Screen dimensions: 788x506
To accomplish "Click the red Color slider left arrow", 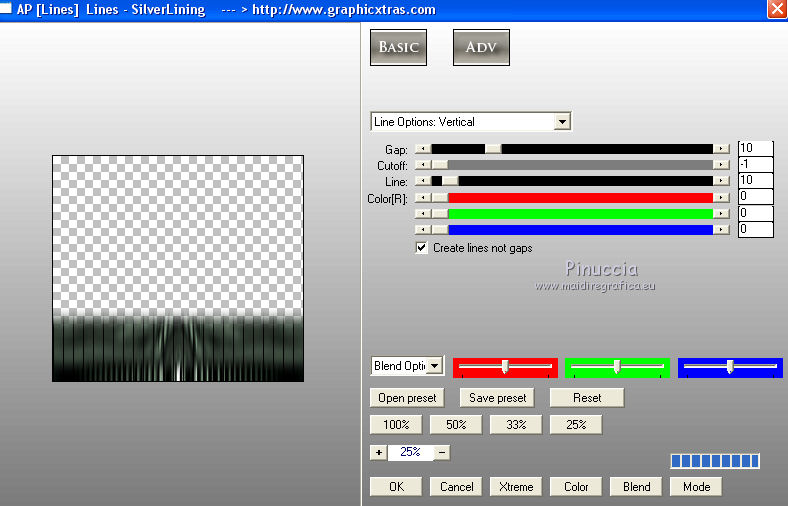I will click(423, 198).
